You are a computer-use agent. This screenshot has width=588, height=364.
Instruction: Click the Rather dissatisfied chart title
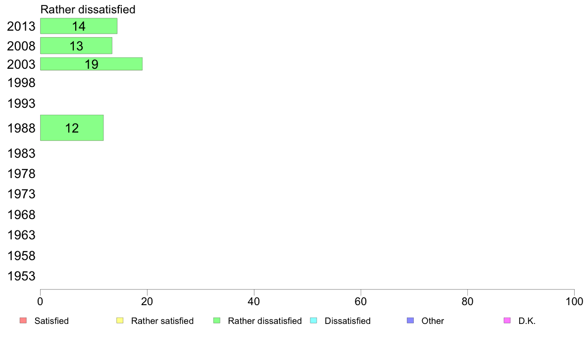[88, 9]
